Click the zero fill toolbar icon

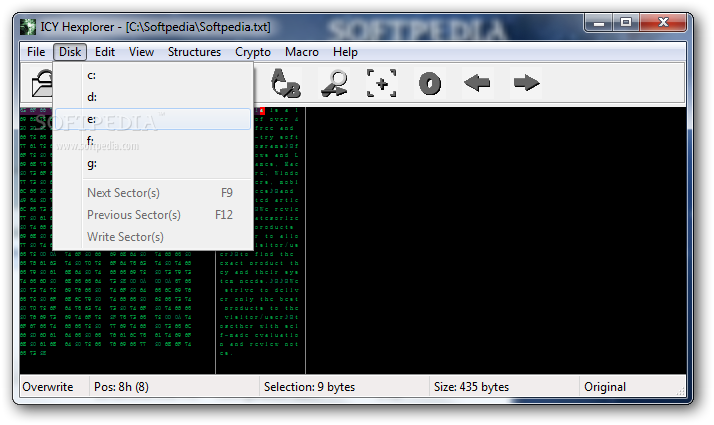430,84
